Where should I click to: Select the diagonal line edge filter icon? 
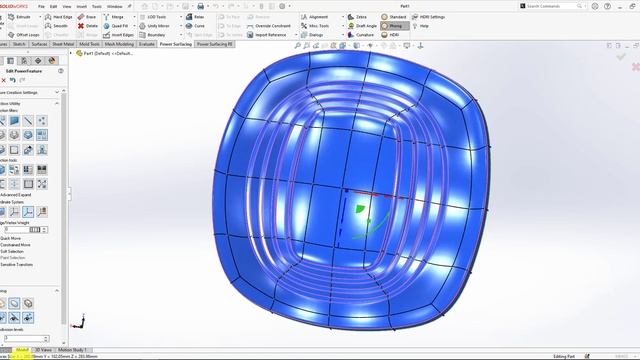point(28,120)
